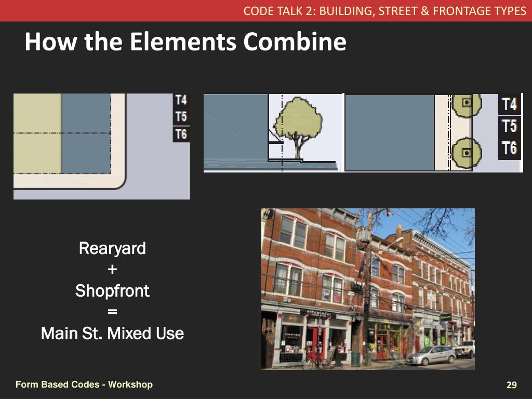Click the slide title 'How the Elements Combine'
The image size is (532, 399).
[185, 42]
